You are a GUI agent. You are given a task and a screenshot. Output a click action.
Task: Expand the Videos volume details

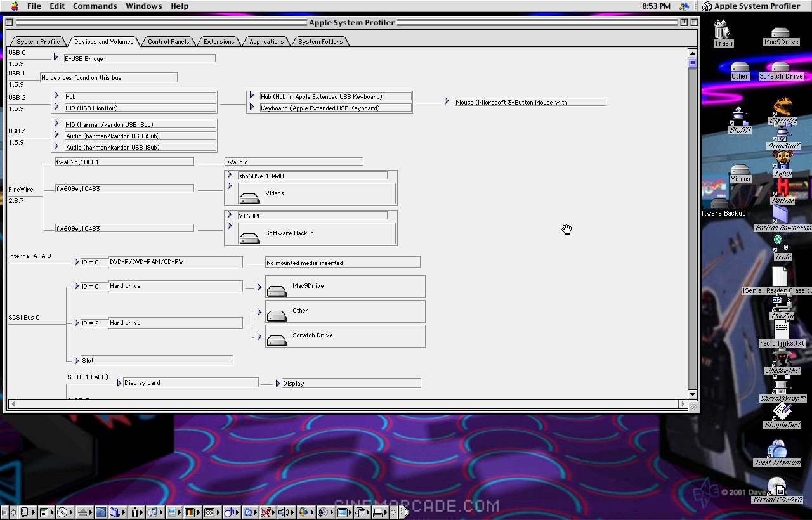click(230, 186)
